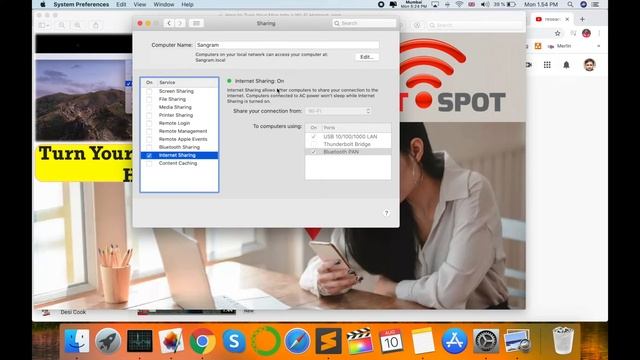Open Notification Center list icon
This screenshot has height=360, width=640.
596,4
